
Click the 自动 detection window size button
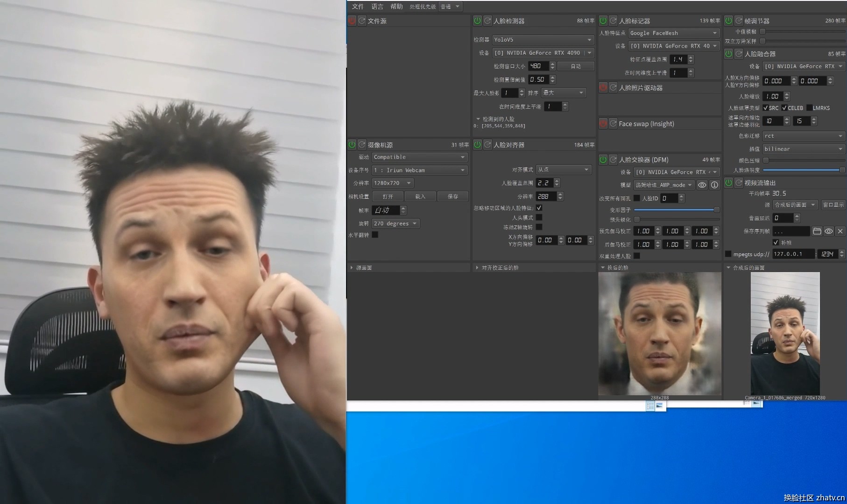(x=576, y=66)
